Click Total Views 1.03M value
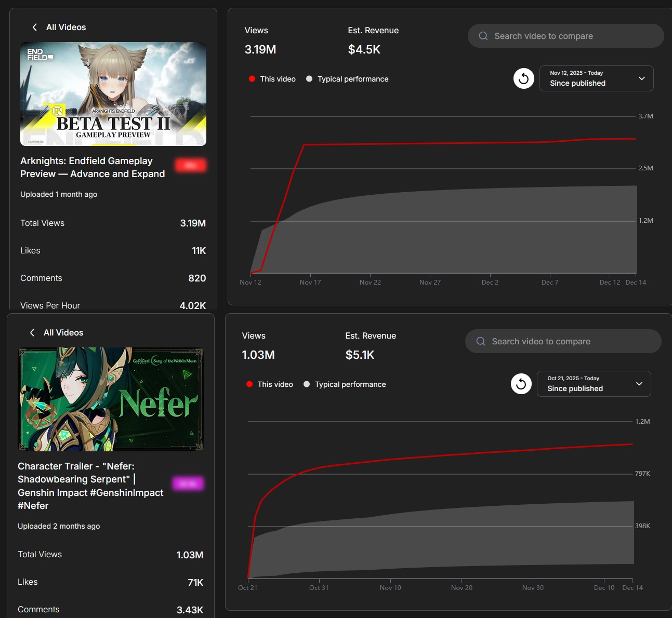 [190, 555]
